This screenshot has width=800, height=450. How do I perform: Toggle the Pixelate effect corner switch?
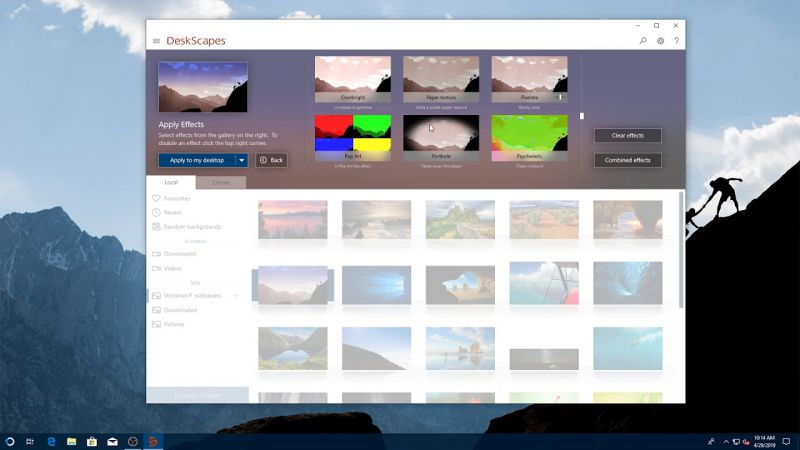560,96
